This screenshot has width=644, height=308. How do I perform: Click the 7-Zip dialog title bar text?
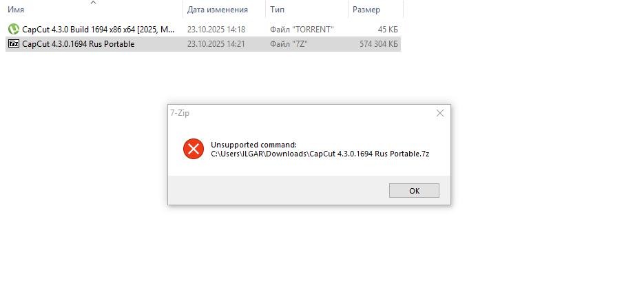click(180, 113)
